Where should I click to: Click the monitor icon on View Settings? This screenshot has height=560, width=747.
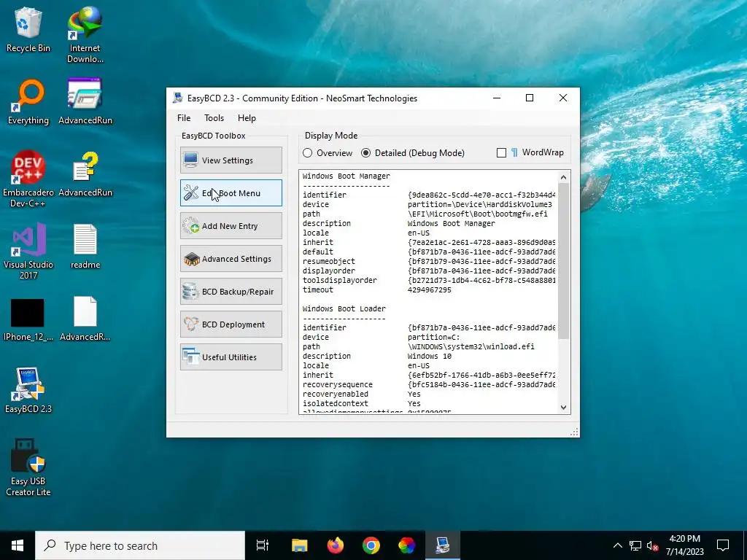pos(191,160)
